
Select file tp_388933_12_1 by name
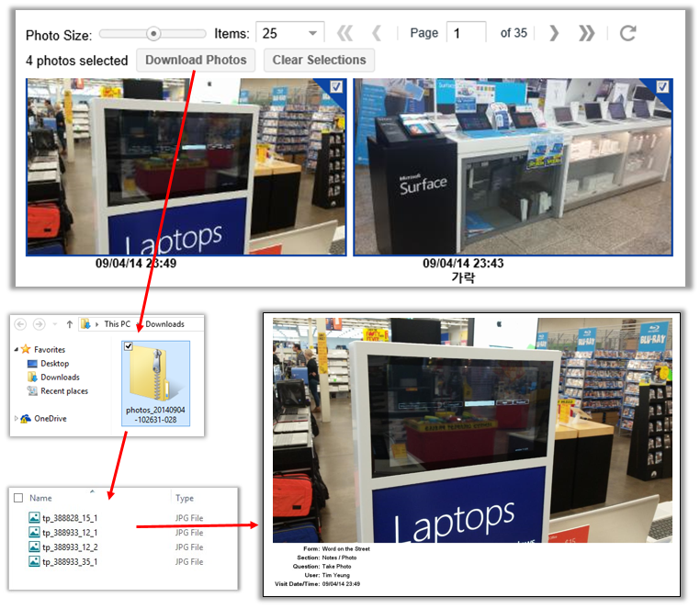point(70,532)
